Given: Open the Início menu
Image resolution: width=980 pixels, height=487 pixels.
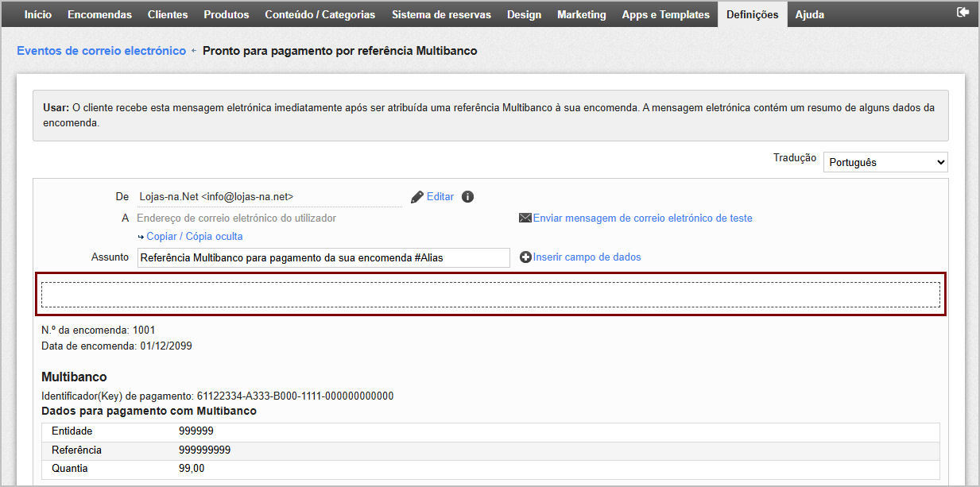Looking at the screenshot, I should [38, 14].
